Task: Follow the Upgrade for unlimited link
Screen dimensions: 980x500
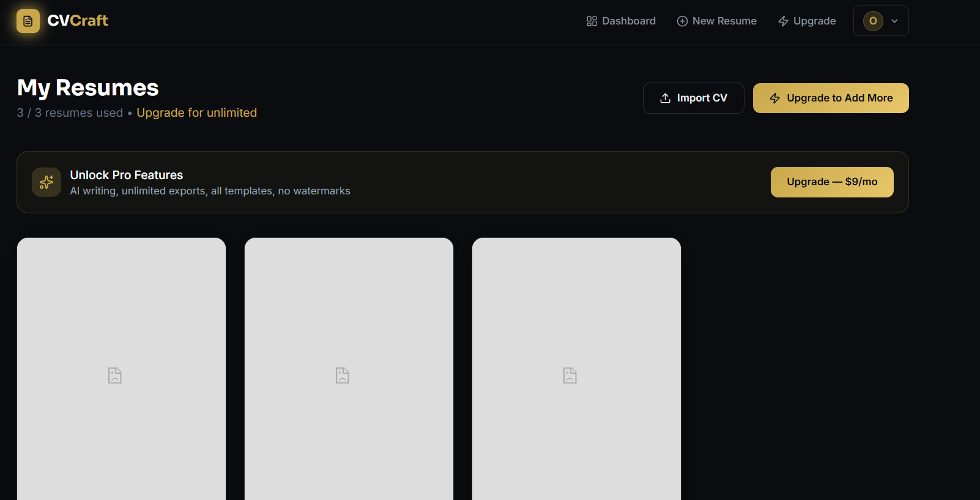Action: [196, 112]
